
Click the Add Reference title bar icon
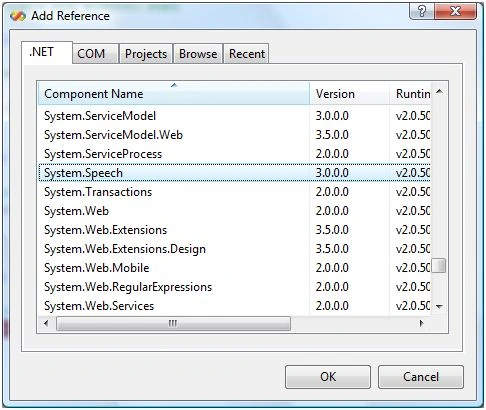(18, 16)
